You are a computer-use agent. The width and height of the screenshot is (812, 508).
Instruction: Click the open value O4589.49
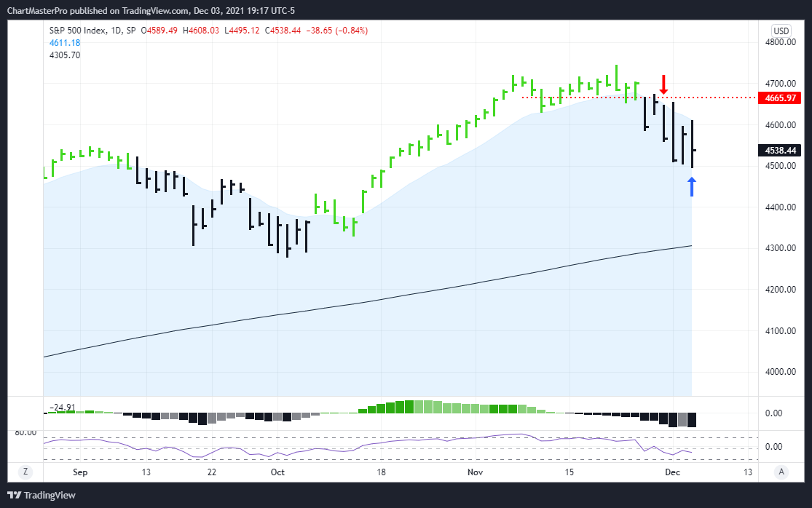click(x=159, y=31)
